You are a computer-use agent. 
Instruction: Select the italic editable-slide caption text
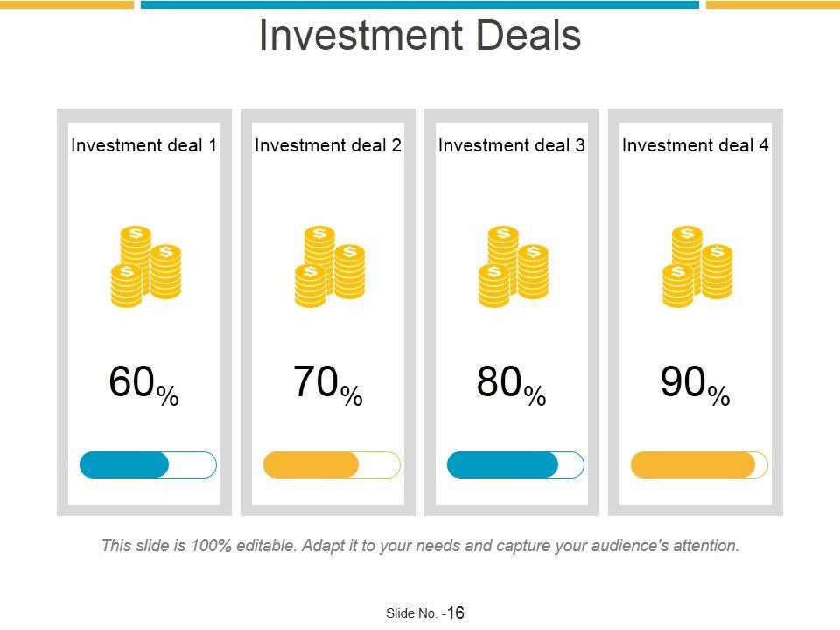420,546
